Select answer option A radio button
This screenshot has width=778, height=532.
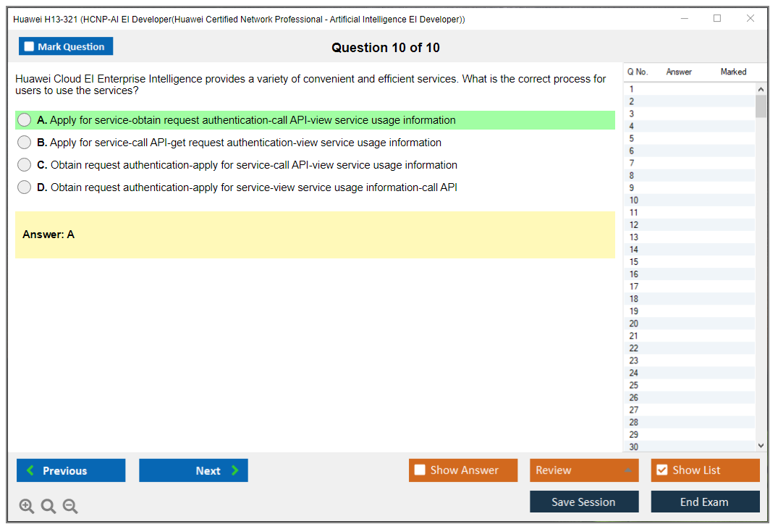tap(25, 120)
